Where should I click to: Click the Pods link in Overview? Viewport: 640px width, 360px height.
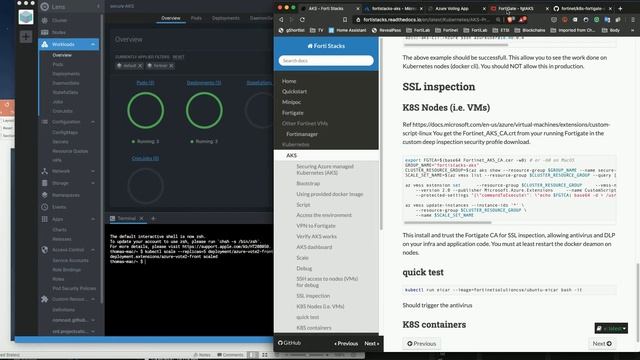click(145, 82)
